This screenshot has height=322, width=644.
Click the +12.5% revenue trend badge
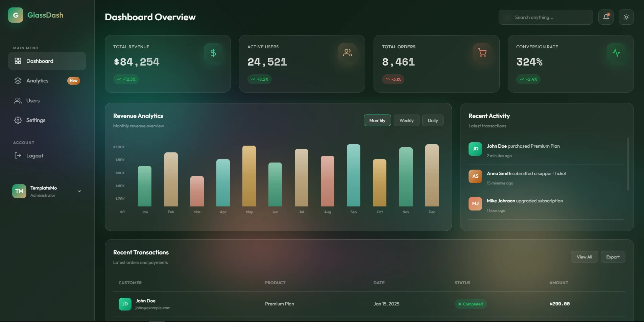click(x=126, y=79)
